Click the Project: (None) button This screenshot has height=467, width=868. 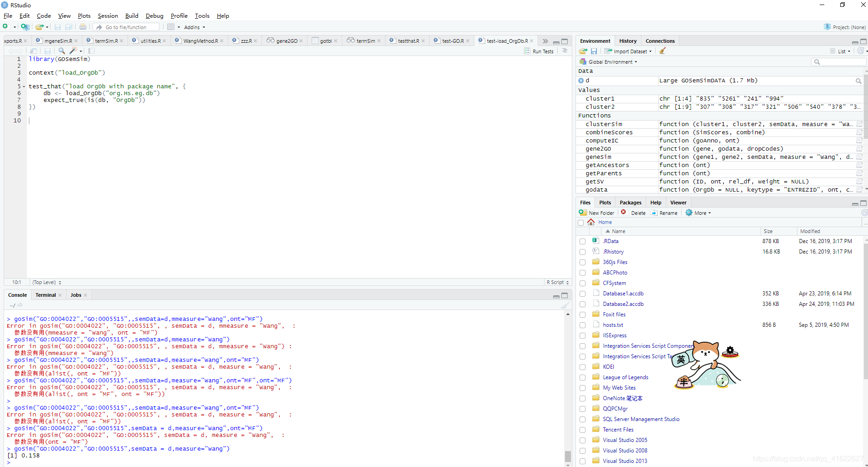point(845,27)
